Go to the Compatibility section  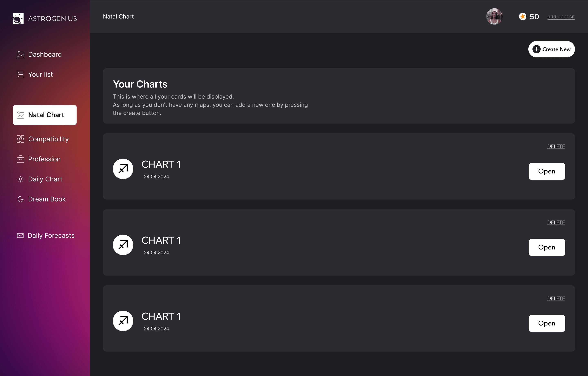(x=48, y=139)
